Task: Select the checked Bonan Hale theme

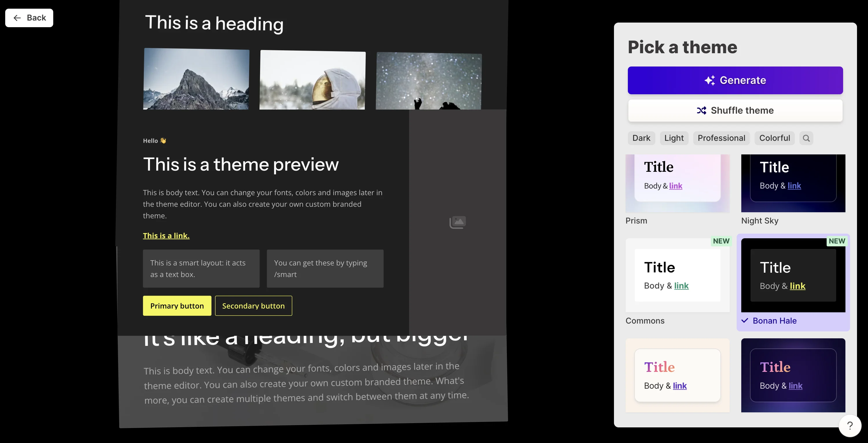Action: click(793, 275)
